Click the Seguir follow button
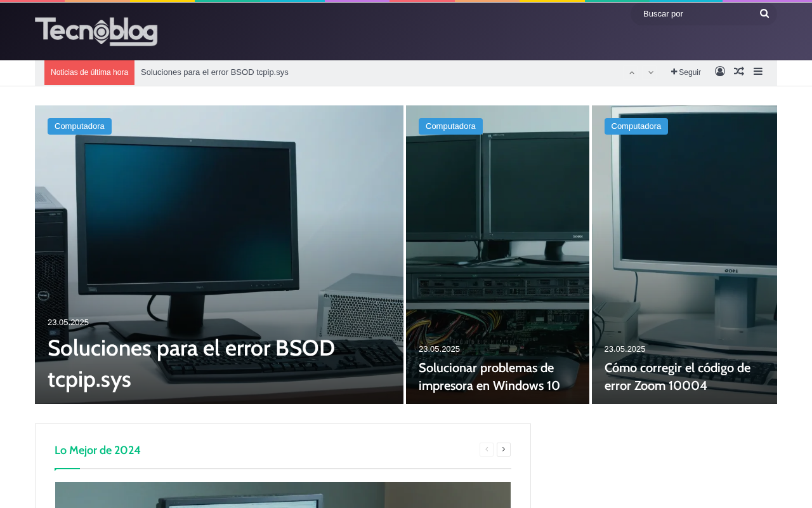Screen dimensions: 812x508 tap(686, 72)
